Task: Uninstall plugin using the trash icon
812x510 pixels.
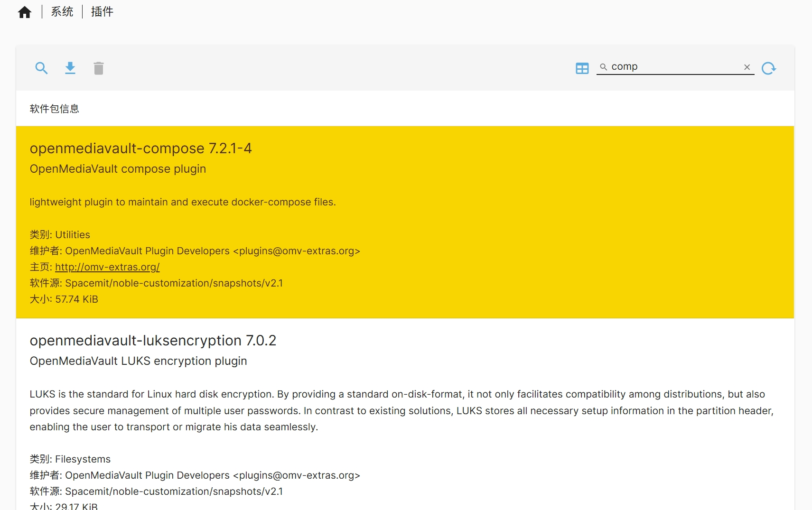Action: point(99,68)
